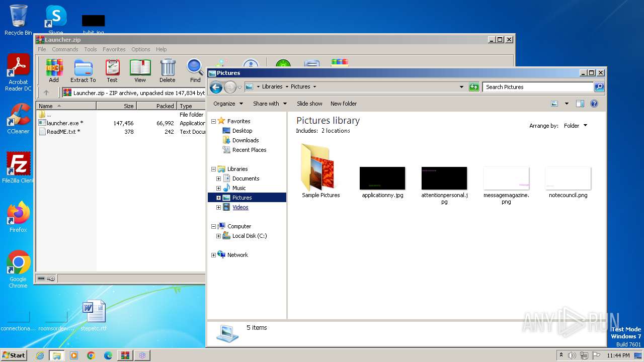Open the Favorites menu in WinRAR
The image size is (644, 362).
(114, 49)
